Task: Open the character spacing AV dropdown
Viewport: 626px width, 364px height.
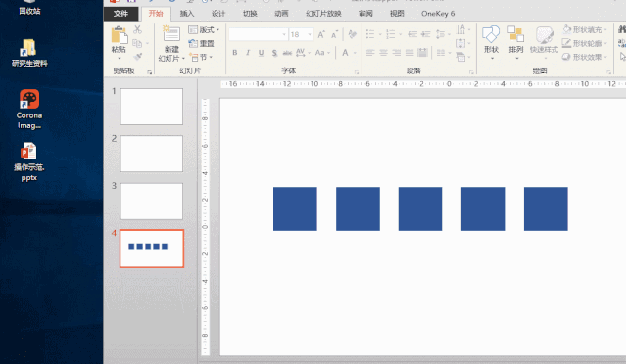Action: click(x=303, y=52)
